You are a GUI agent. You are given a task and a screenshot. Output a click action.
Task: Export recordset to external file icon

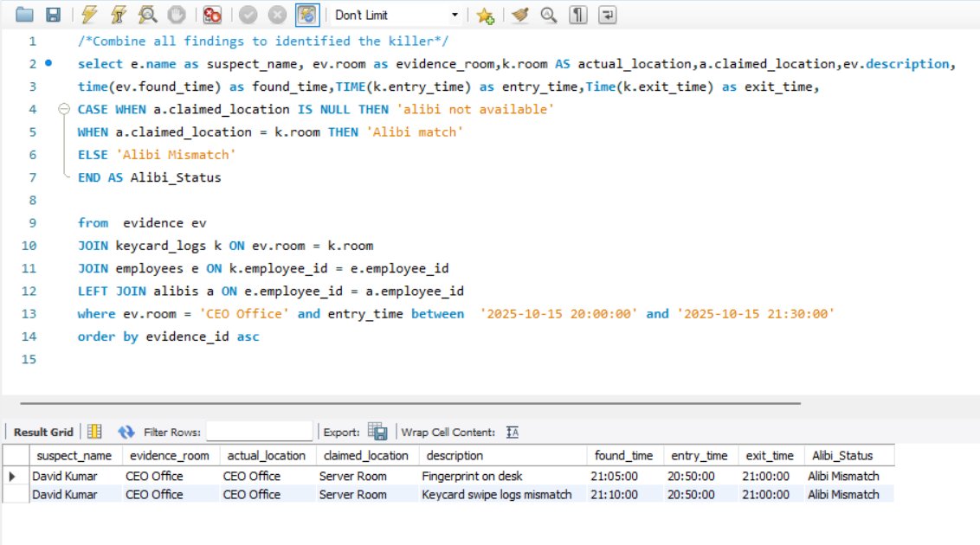pos(377,432)
